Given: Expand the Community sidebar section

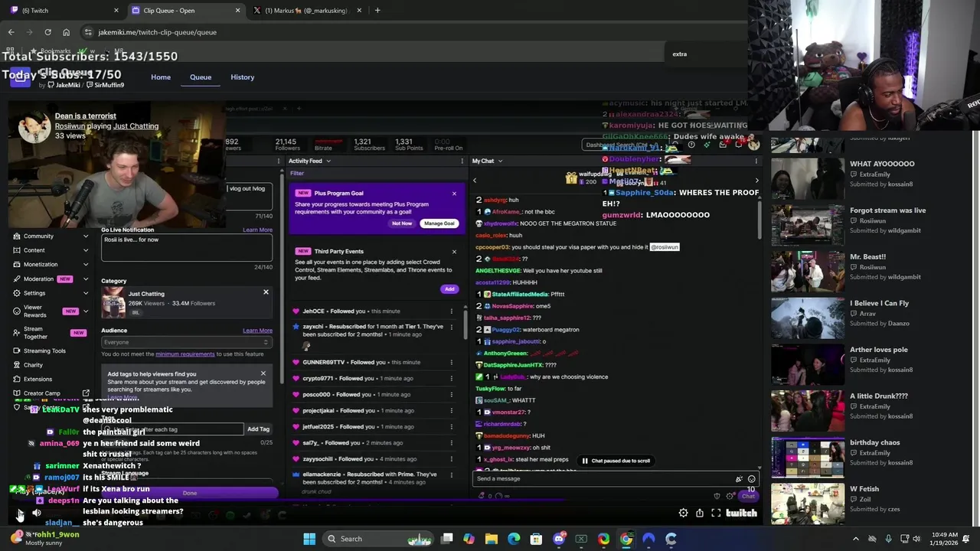Looking at the screenshot, I should coord(85,236).
